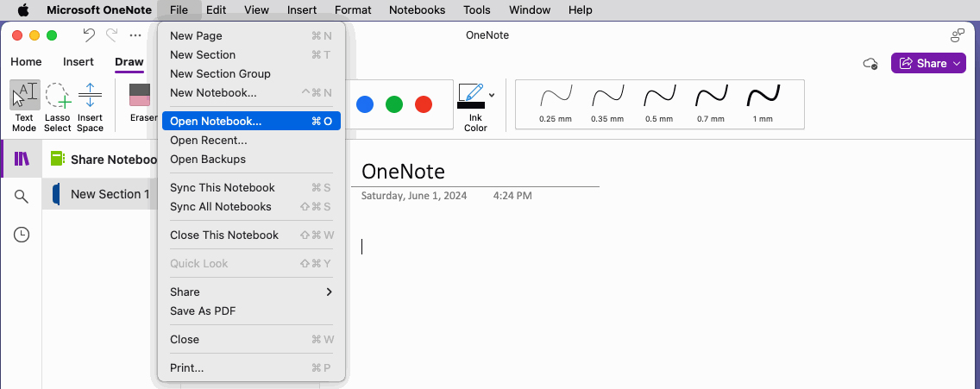Screen dimensions: 980x389
Task: Select the 0.5 mm pen thickness
Action: 659,104
